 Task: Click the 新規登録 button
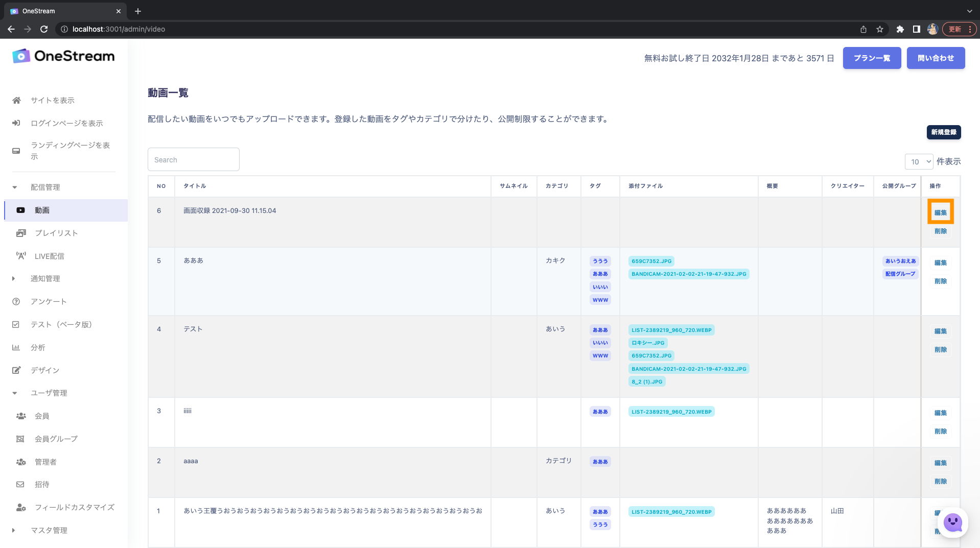click(944, 132)
